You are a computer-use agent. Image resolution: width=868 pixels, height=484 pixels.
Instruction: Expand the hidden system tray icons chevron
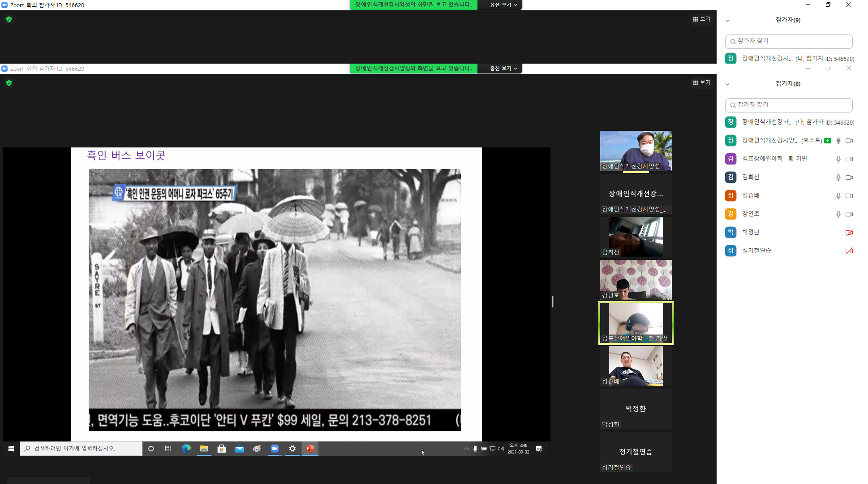(x=467, y=449)
